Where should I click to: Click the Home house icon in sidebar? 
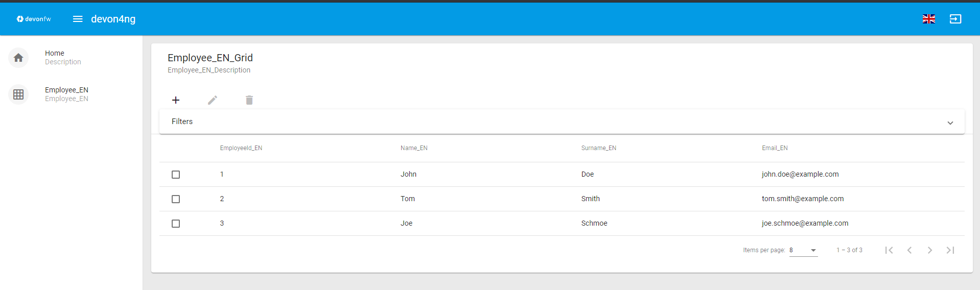click(18, 58)
